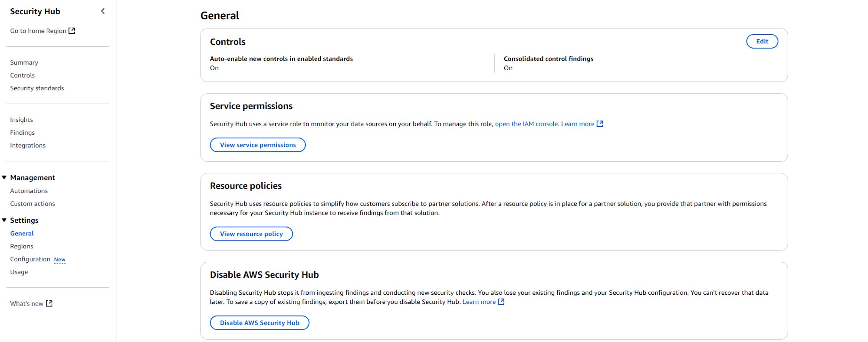Click the Resource policies heading
868x342 pixels.
pos(246,186)
